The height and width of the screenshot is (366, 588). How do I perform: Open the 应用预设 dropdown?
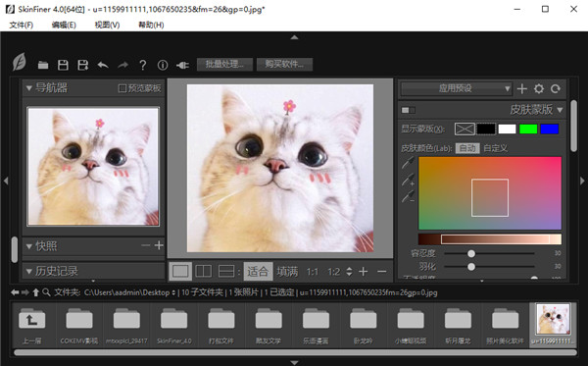[x=456, y=88]
